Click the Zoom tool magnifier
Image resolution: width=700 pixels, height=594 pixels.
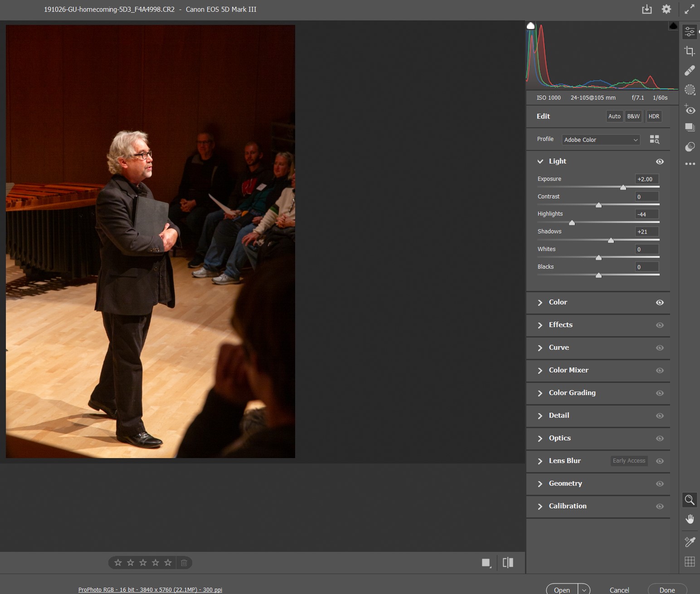pos(690,500)
